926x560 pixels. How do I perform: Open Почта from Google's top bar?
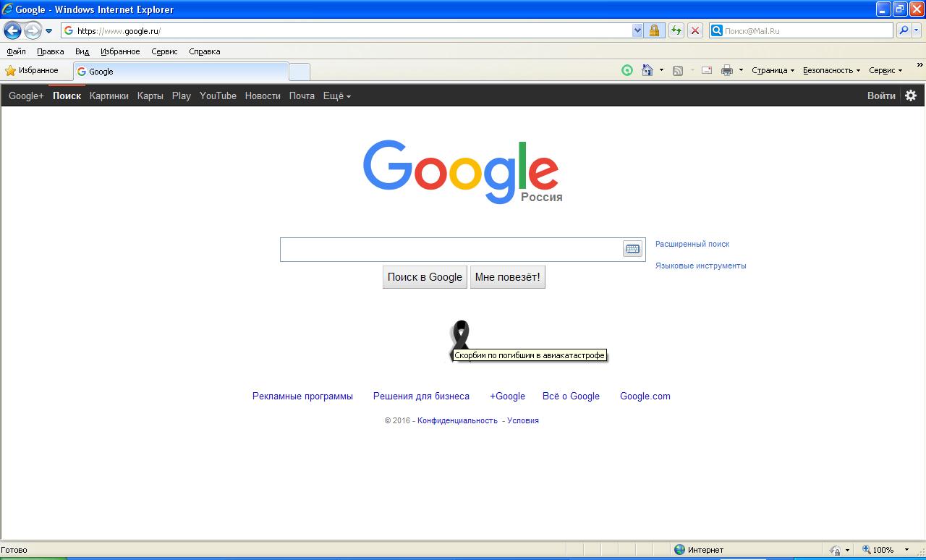tap(302, 96)
